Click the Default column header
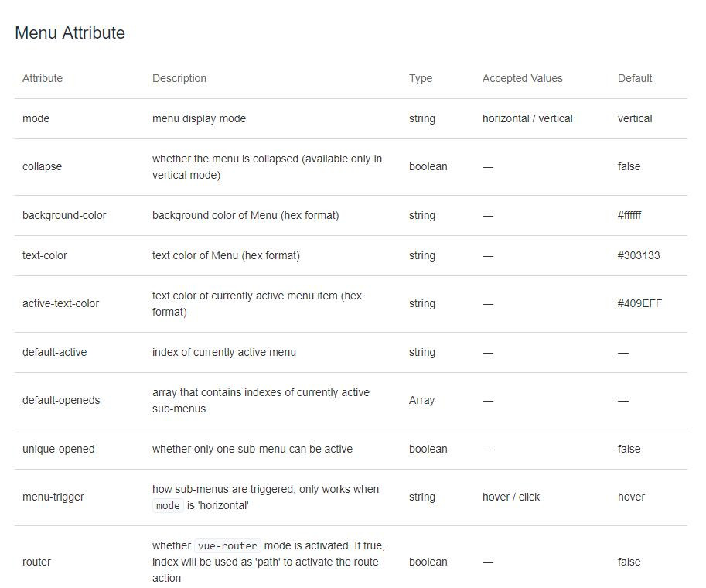The image size is (706, 588). tap(634, 78)
